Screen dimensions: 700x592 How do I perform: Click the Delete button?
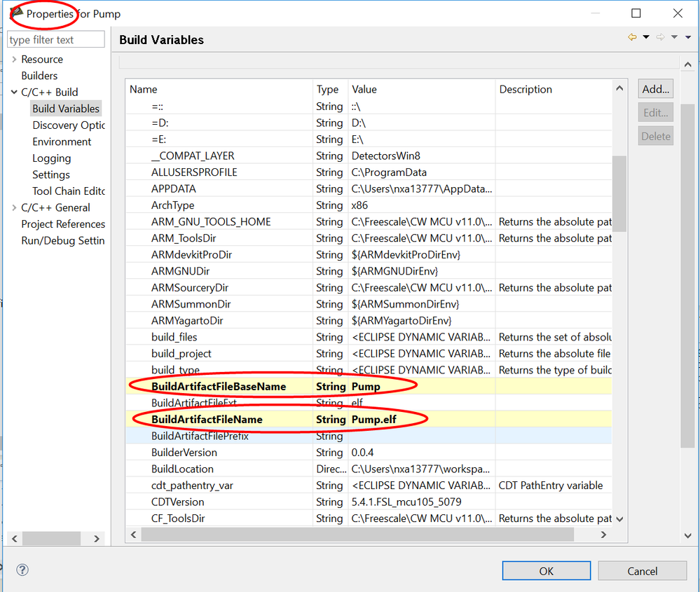click(655, 136)
